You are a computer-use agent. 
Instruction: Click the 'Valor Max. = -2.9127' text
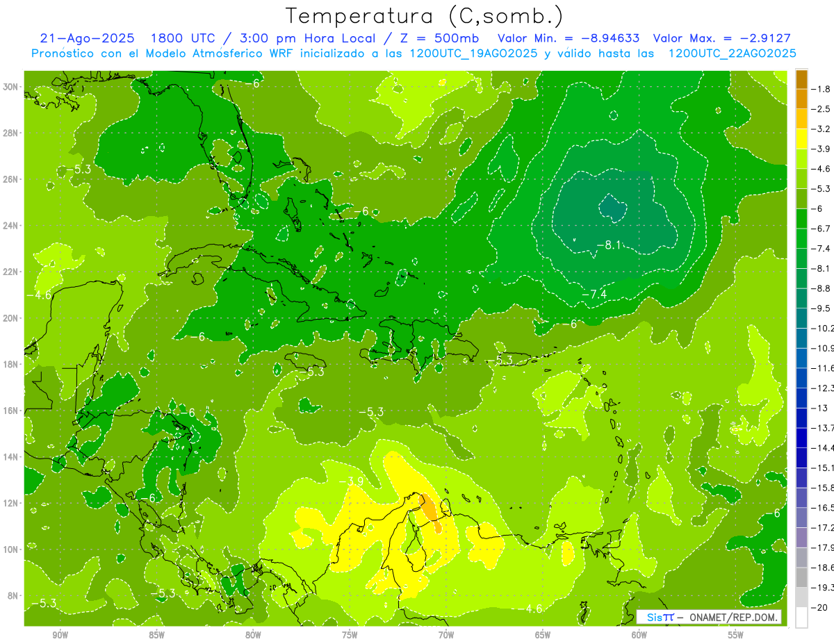[x=722, y=38]
